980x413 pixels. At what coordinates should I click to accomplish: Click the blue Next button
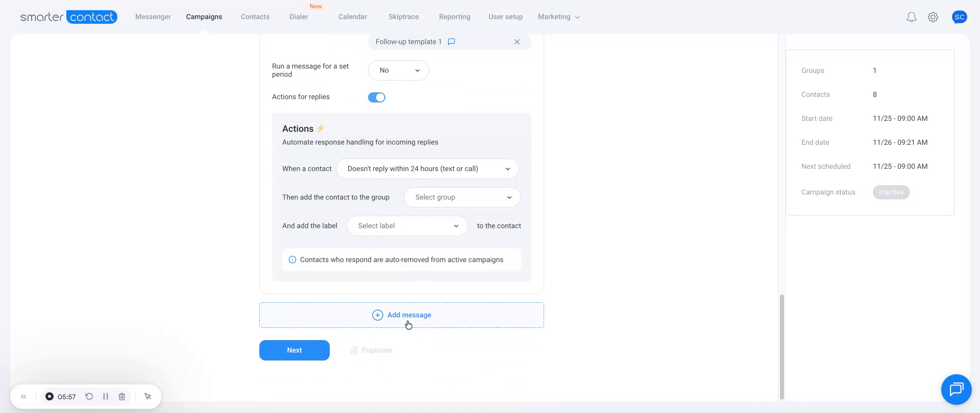click(x=295, y=350)
